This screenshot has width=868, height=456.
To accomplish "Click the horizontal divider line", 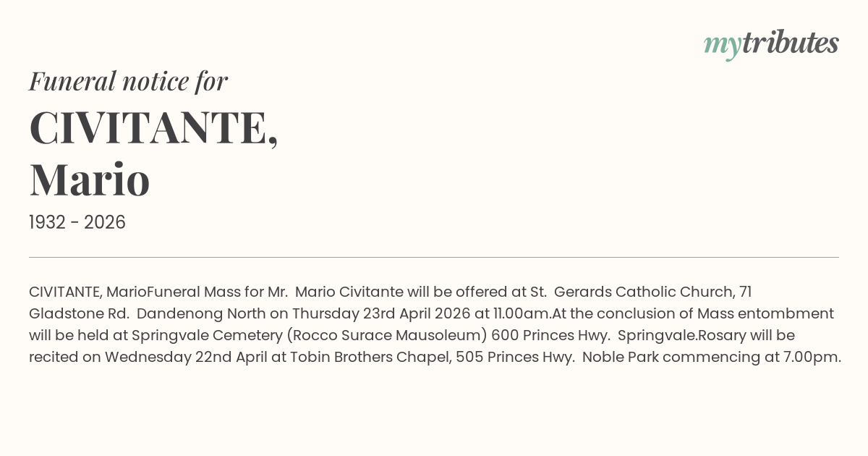I will tap(434, 257).
